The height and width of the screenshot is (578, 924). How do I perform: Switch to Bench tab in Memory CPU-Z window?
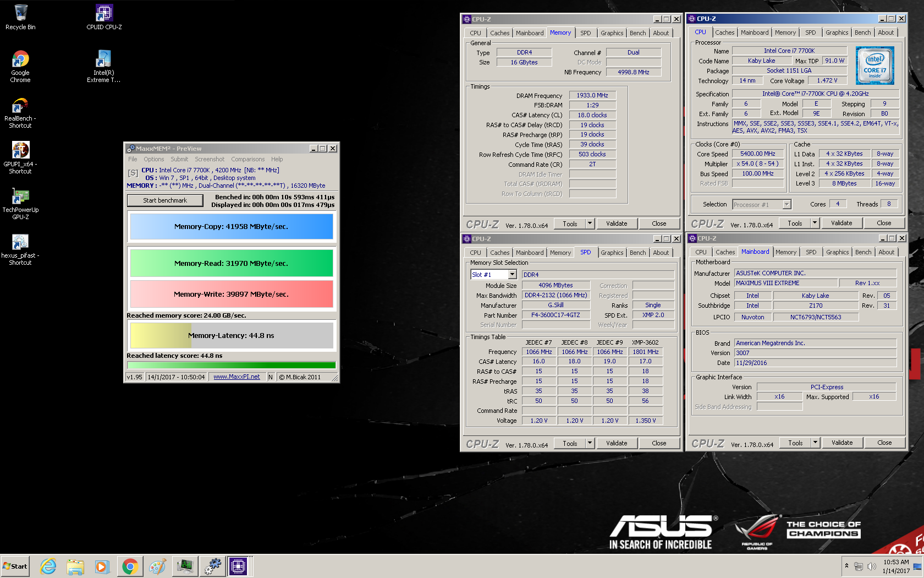tap(638, 33)
